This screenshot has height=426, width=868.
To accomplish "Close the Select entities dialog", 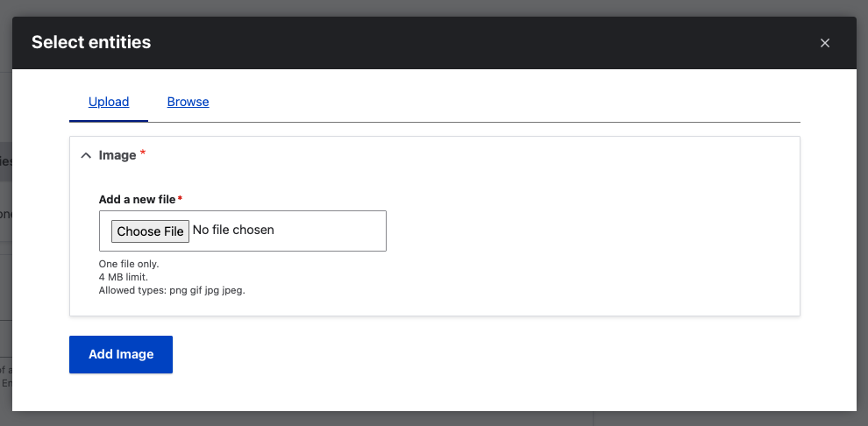I will tap(825, 43).
